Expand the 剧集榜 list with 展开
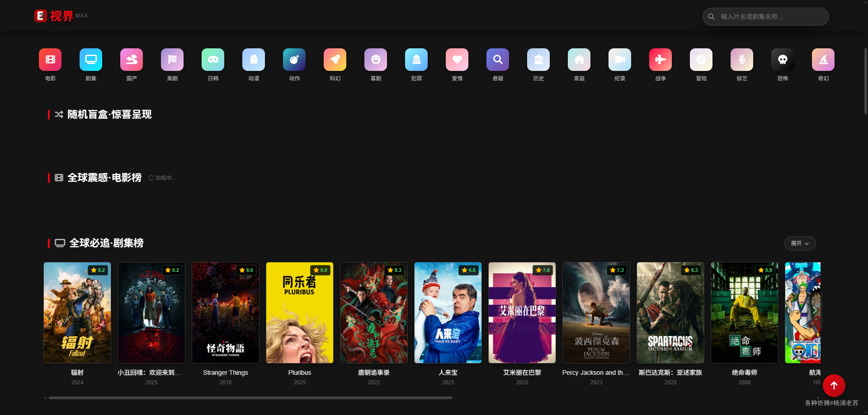868x415 pixels. pyautogui.click(x=800, y=243)
